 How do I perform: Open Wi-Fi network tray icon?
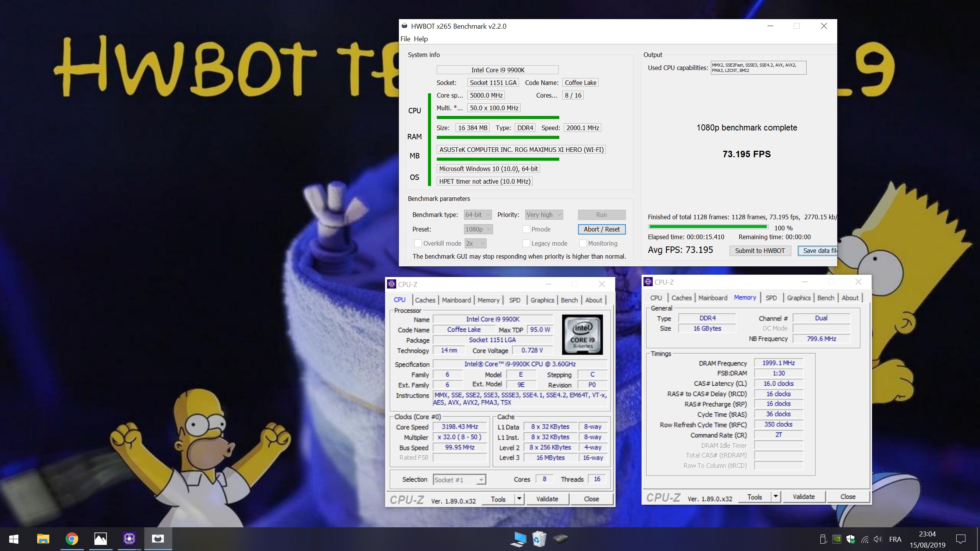[864, 539]
